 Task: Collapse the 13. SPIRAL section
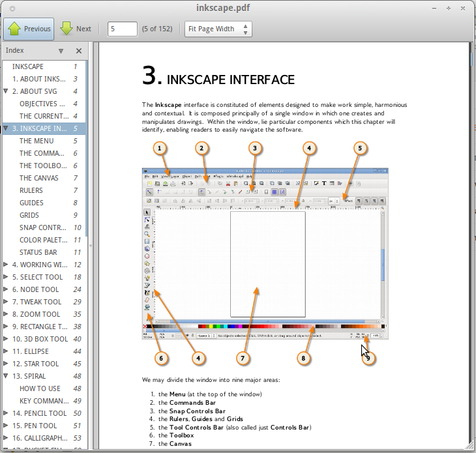pos(6,376)
